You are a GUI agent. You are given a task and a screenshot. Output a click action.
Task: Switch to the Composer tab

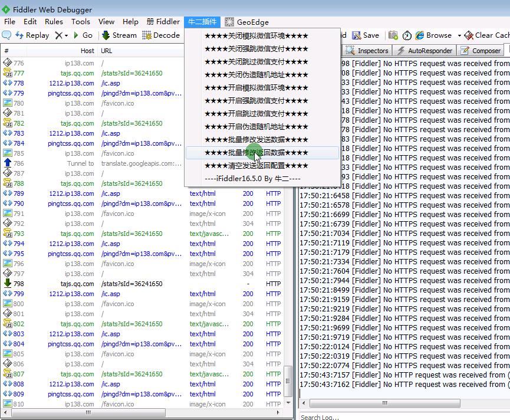coord(481,51)
